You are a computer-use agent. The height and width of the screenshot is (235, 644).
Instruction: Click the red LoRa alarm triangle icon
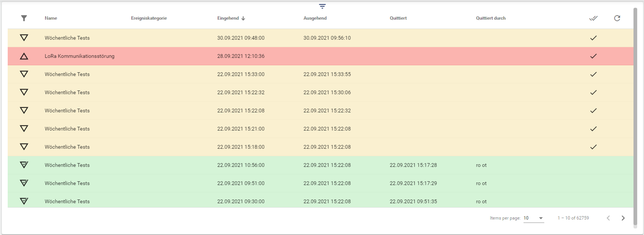point(24,56)
